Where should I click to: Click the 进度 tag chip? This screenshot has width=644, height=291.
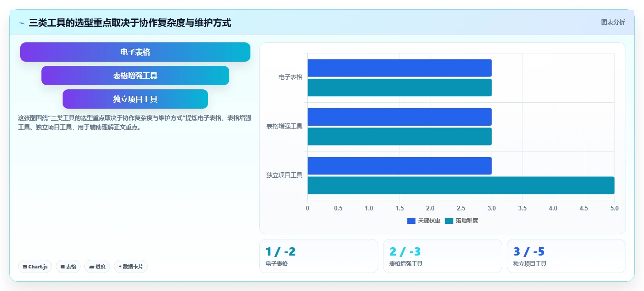pyautogui.click(x=97, y=267)
